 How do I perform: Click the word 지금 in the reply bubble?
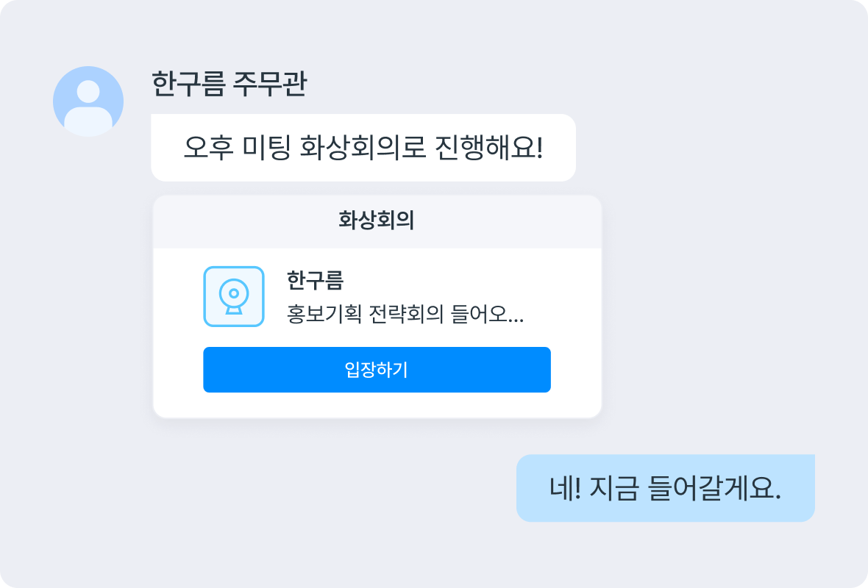click(614, 489)
